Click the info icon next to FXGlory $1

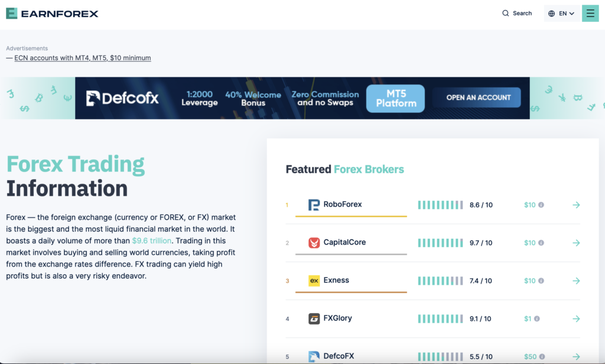coord(537,319)
